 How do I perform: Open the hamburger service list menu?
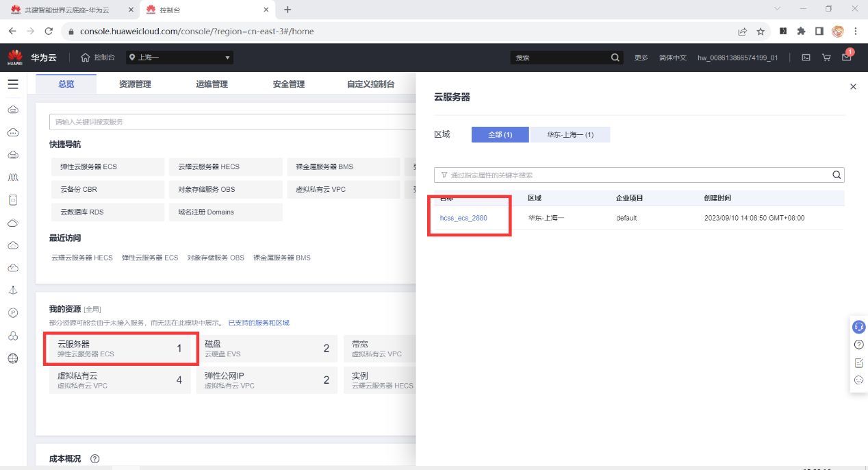[13, 84]
